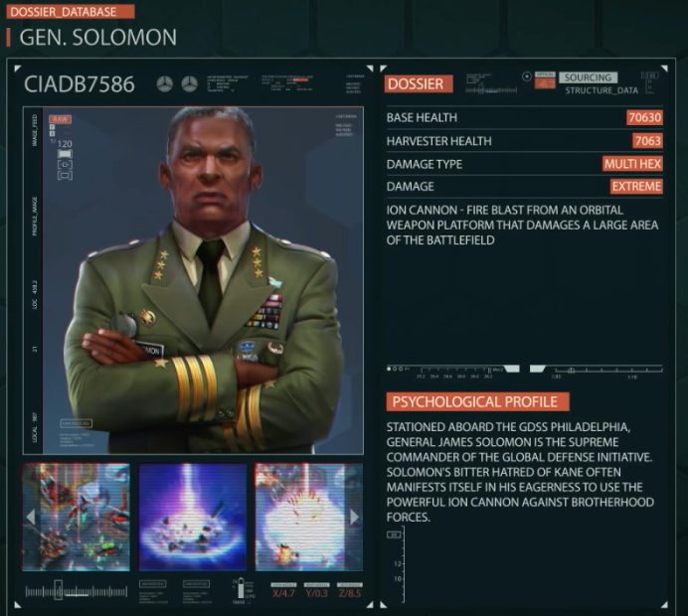
Task: Click the small slider next to DOSSIER
Action: coord(491,89)
